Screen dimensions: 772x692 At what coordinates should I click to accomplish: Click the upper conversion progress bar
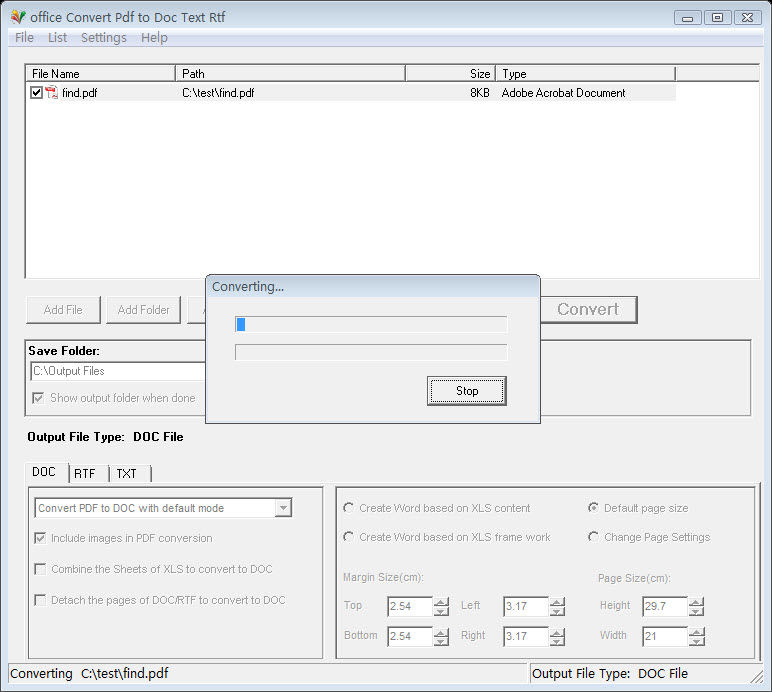coord(371,324)
